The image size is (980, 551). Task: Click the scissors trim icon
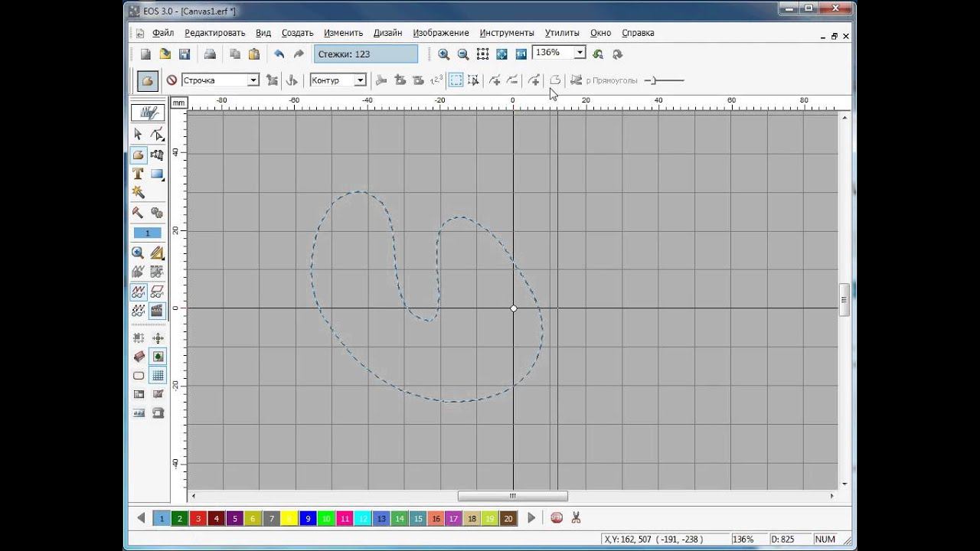click(x=576, y=518)
